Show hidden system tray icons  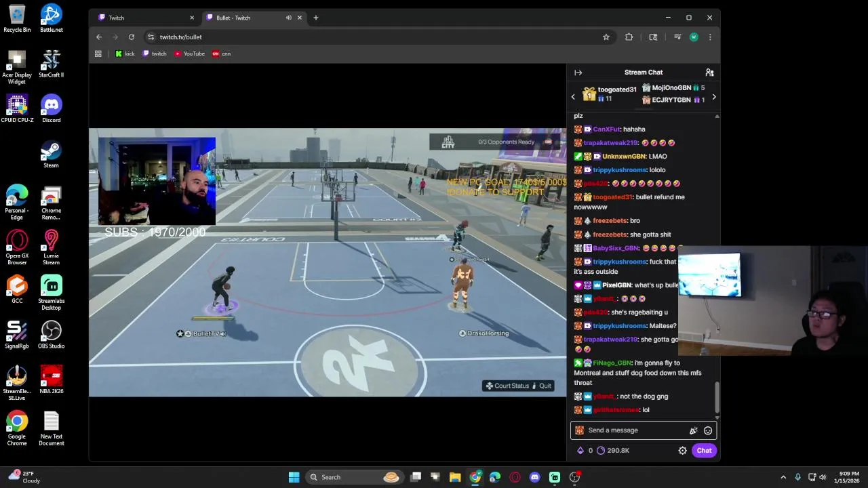click(783, 477)
